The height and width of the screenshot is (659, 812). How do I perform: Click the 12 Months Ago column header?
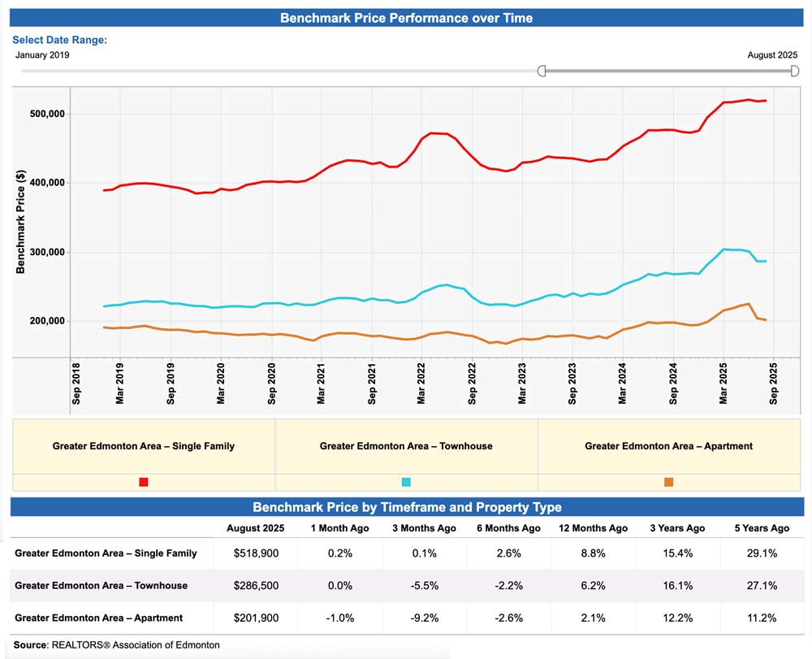pos(593,528)
